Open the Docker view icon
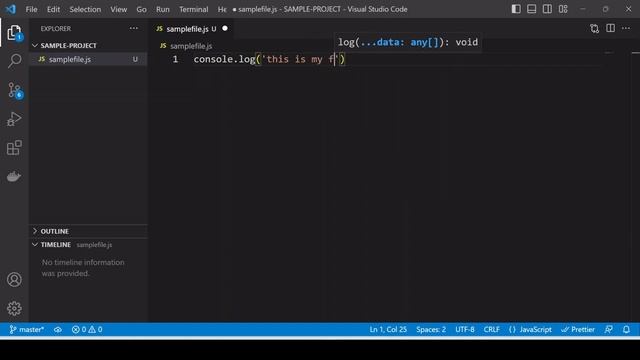The height and width of the screenshot is (360, 640). [14, 176]
